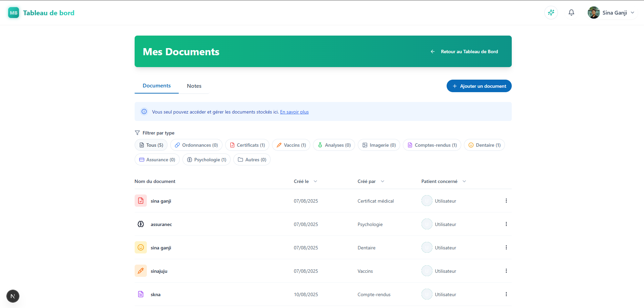Open options menu for assuranec row
Screen dimensions: 644x308
(x=506, y=224)
